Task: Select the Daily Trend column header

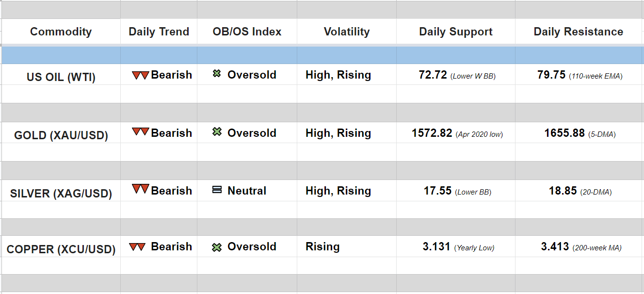Action: [x=159, y=32]
